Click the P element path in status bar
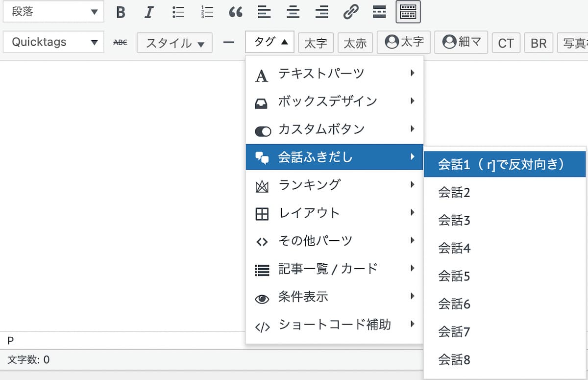The image size is (588, 380). pos(10,340)
